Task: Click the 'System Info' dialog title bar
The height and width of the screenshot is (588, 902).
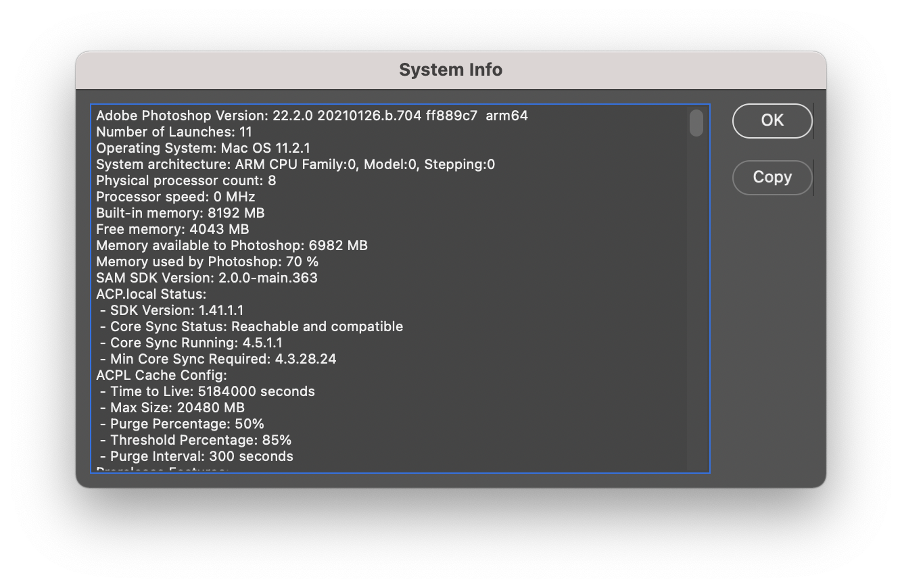Action: [x=450, y=70]
